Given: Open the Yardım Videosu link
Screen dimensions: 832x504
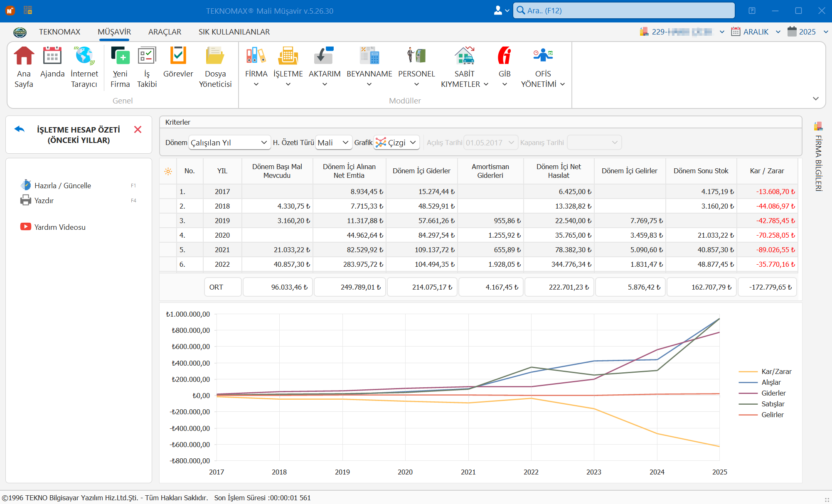Looking at the screenshot, I should coord(59,227).
